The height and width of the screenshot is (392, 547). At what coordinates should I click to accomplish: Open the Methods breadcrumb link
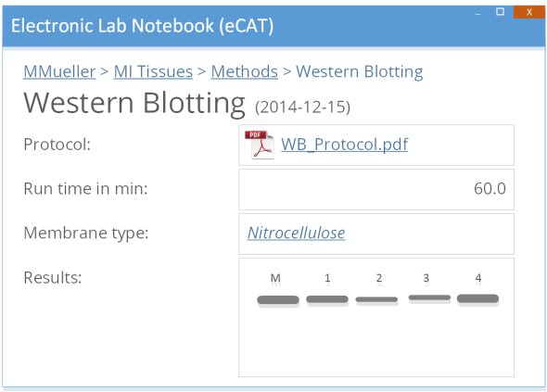(x=244, y=72)
